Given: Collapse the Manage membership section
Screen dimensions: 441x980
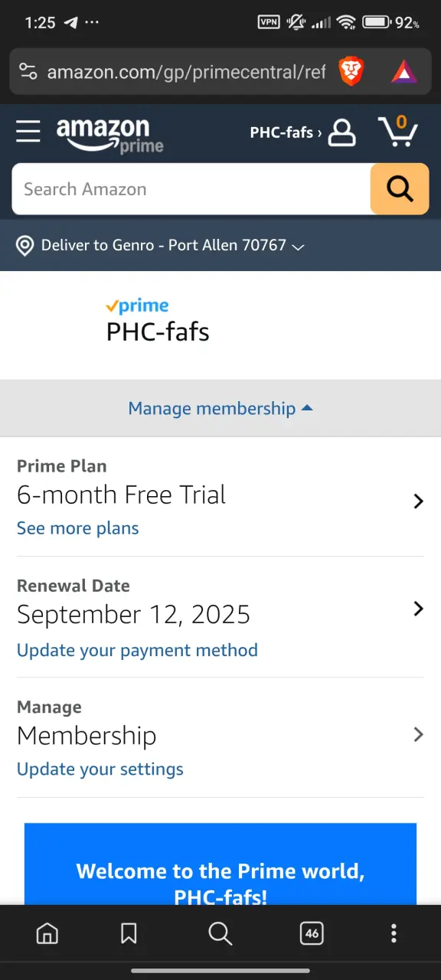Looking at the screenshot, I should 220,408.
